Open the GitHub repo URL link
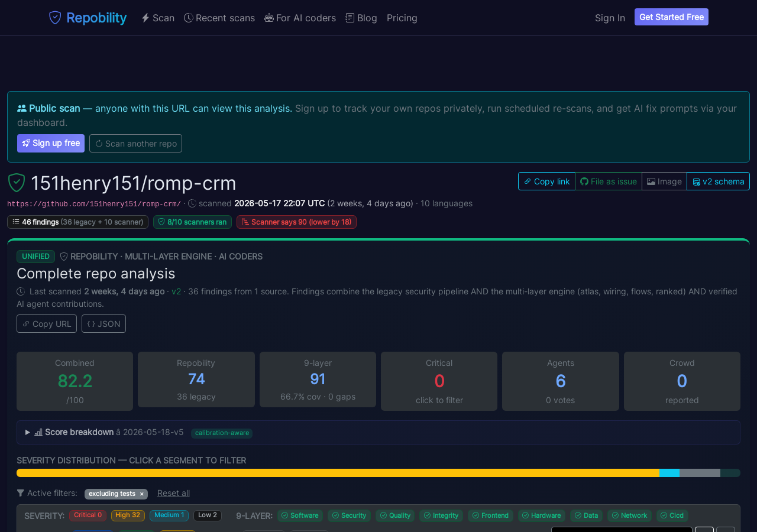This screenshot has width=757, height=532. pyautogui.click(x=94, y=204)
